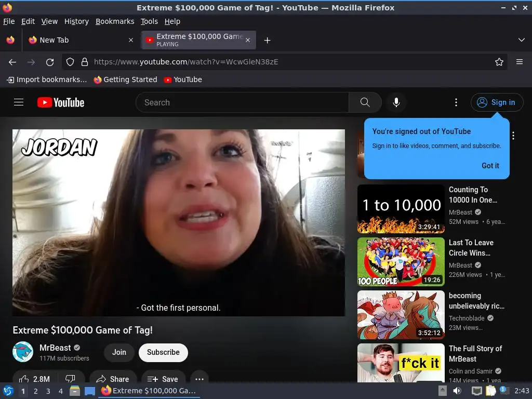532x399 pixels.
Task: Go to the YouTube home logo
Action: click(61, 102)
